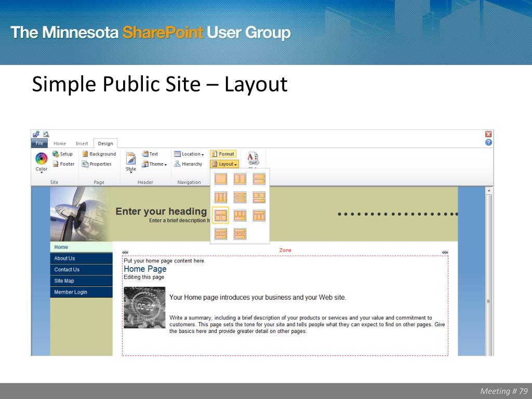Select the two-column layout
Image resolution: width=532 pixels, height=399 pixels.
(240, 179)
